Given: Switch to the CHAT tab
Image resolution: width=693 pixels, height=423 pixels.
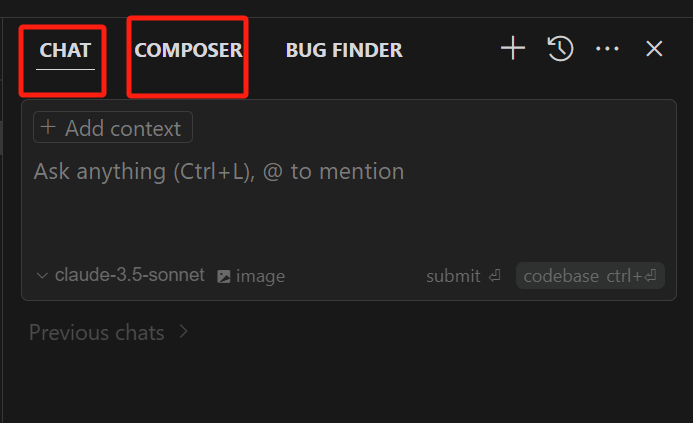Looking at the screenshot, I should (x=65, y=50).
